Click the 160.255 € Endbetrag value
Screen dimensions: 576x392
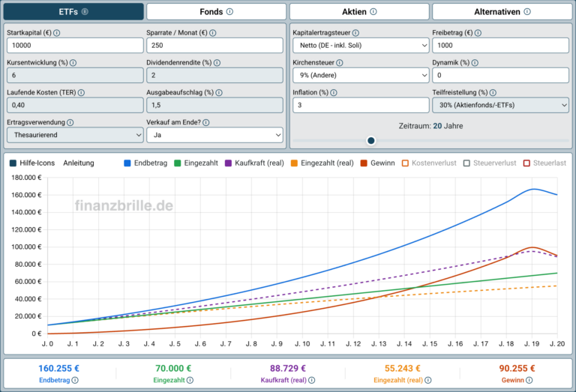(x=58, y=369)
